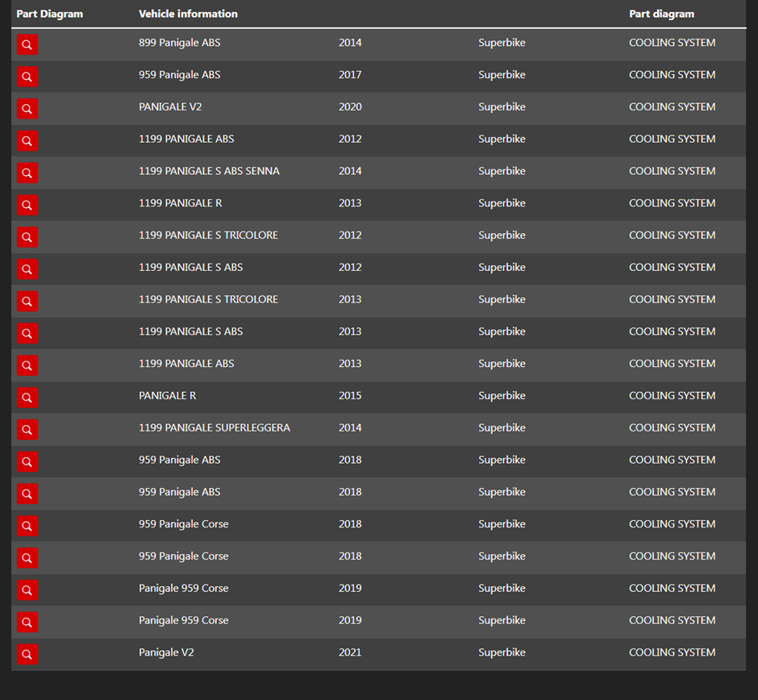Click 'Superbike' in the PANIGALE R 2015 row
Image resolution: width=758 pixels, height=700 pixels.
click(x=502, y=395)
